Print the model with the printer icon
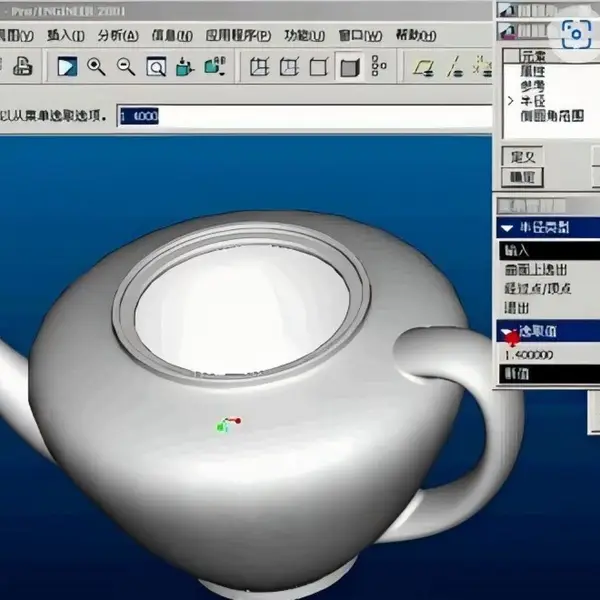This screenshot has width=600, height=600. click(x=23, y=67)
